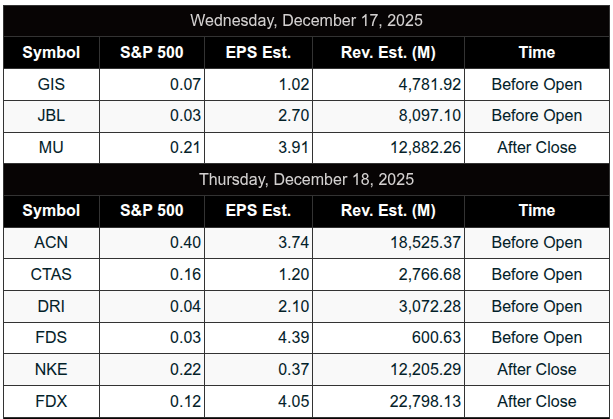Viewport: 613px width, 419px height.
Task: Click the ACN ticker symbol
Action: [x=52, y=243]
